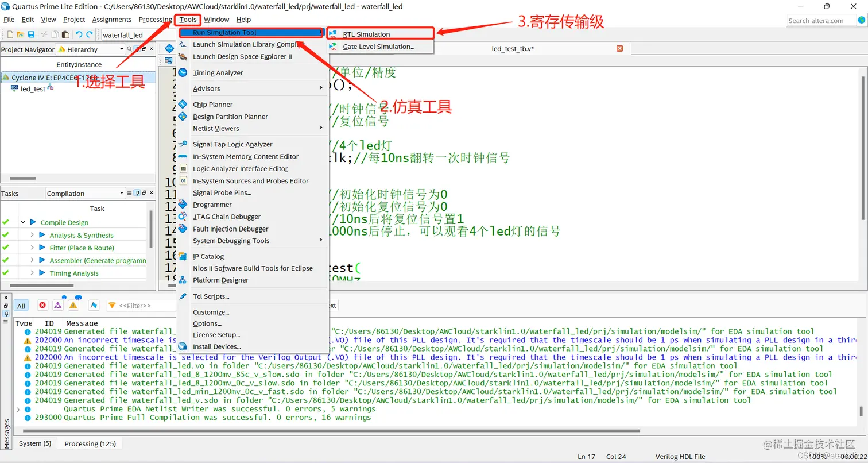Open the Processing menu

[x=155, y=20]
